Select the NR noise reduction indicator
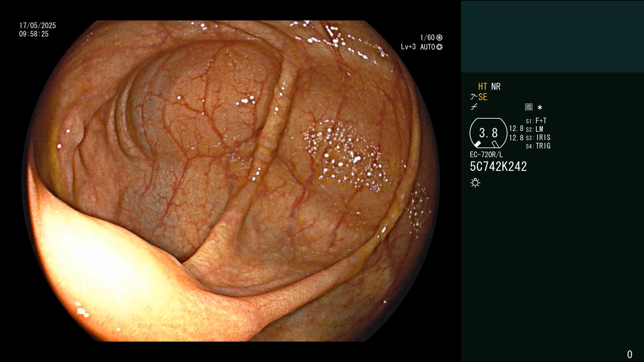The height and width of the screenshot is (362, 644). [x=496, y=86]
